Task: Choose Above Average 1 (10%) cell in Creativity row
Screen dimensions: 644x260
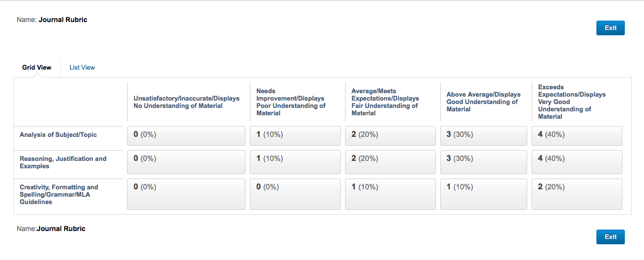Action: [485, 194]
